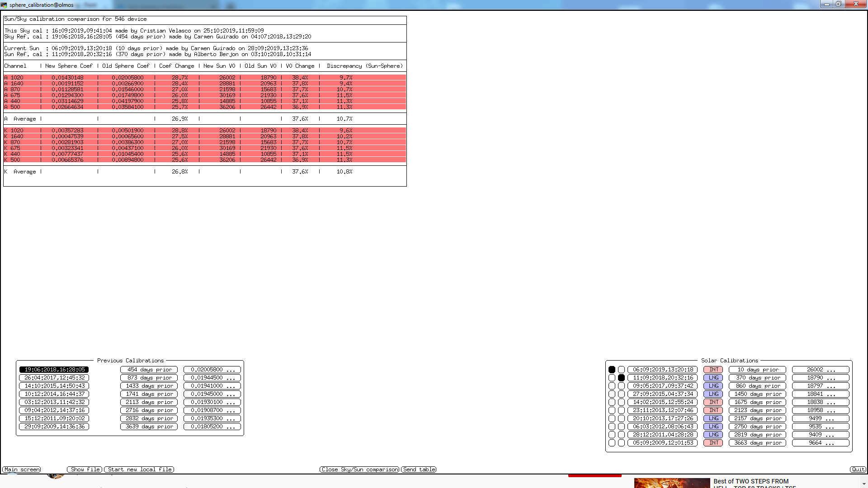Screen dimensions: 868x488
Task: Open solar V0 value 26002
Action: tap(821, 370)
